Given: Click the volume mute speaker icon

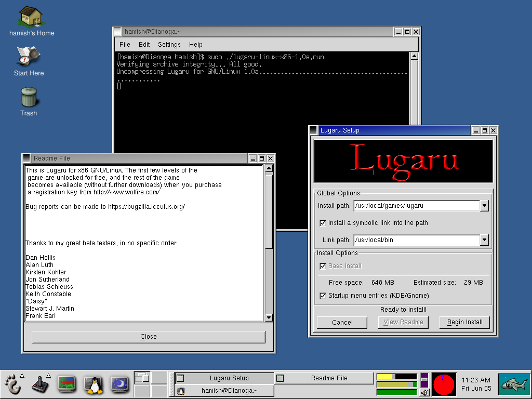Looking at the screenshot, I should [424, 393].
